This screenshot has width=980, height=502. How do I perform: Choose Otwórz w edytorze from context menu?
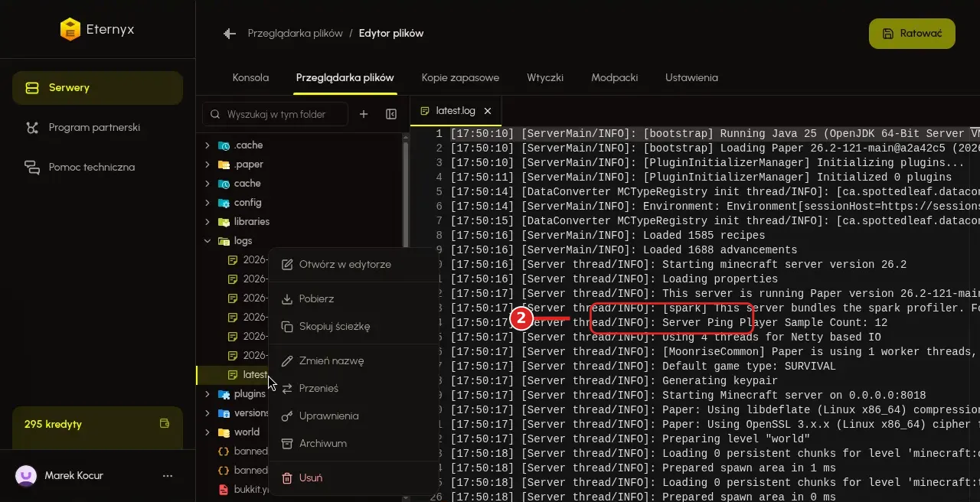354,265
